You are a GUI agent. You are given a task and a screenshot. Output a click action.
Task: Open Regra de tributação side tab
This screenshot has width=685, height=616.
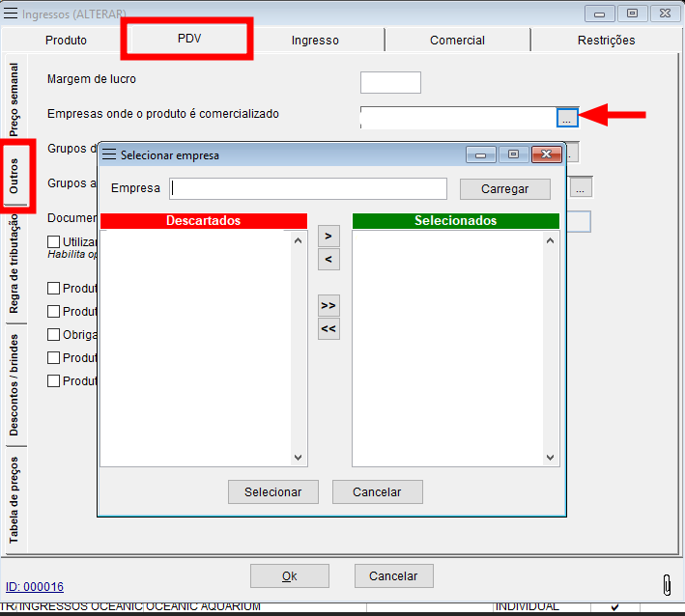(14, 264)
